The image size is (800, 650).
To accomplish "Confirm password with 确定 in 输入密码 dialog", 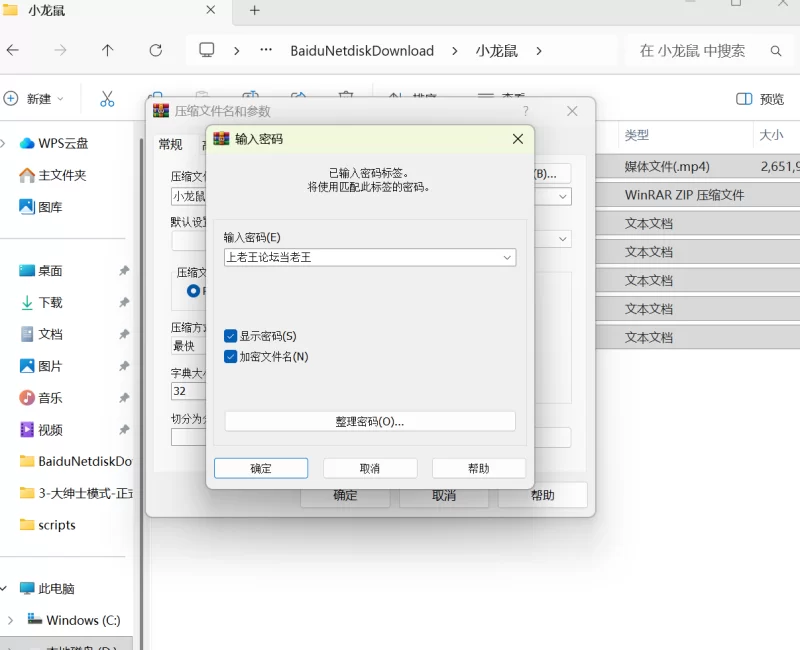I will point(261,468).
